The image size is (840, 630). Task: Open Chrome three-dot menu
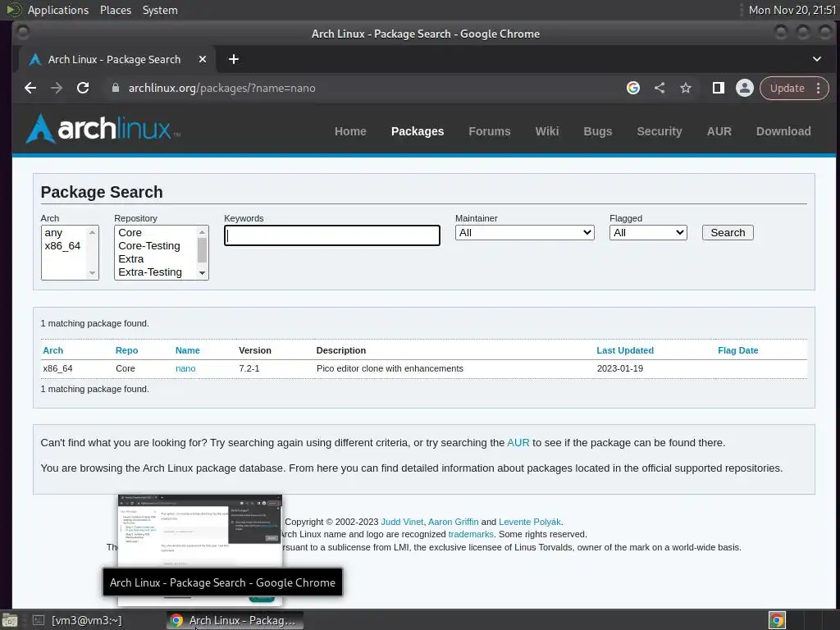(818, 88)
